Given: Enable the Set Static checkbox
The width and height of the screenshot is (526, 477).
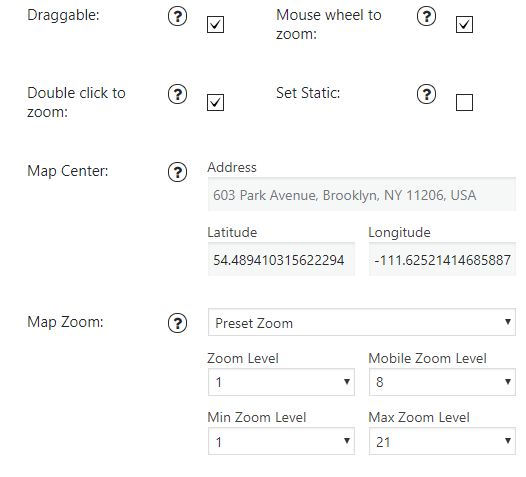Looking at the screenshot, I should [464, 102].
